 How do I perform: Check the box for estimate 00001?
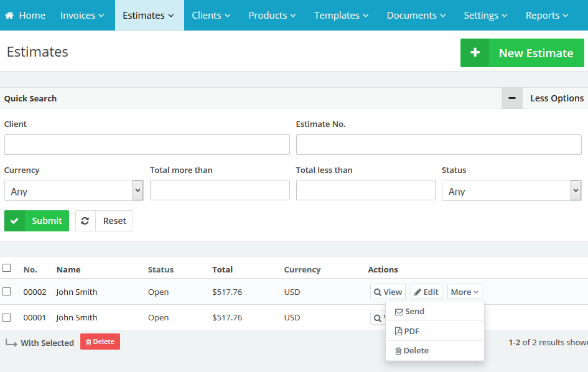pyautogui.click(x=7, y=317)
